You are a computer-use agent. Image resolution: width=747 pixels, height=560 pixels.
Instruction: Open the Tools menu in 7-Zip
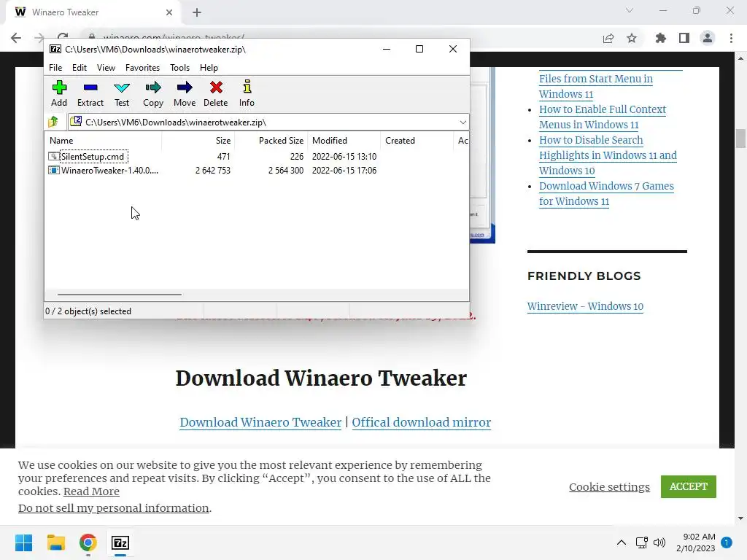coord(179,68)
